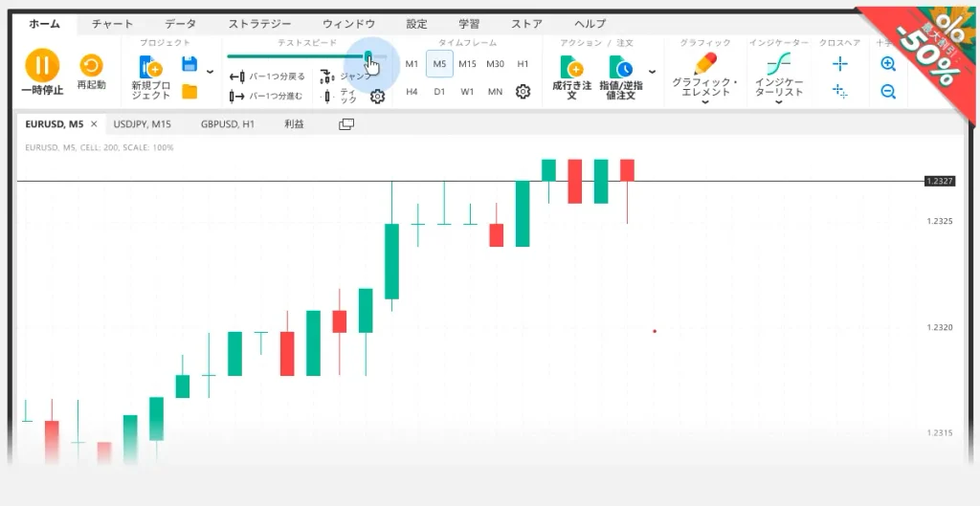
Task: Create a new project (新規プロジェクト)
Action: point(150,77)
